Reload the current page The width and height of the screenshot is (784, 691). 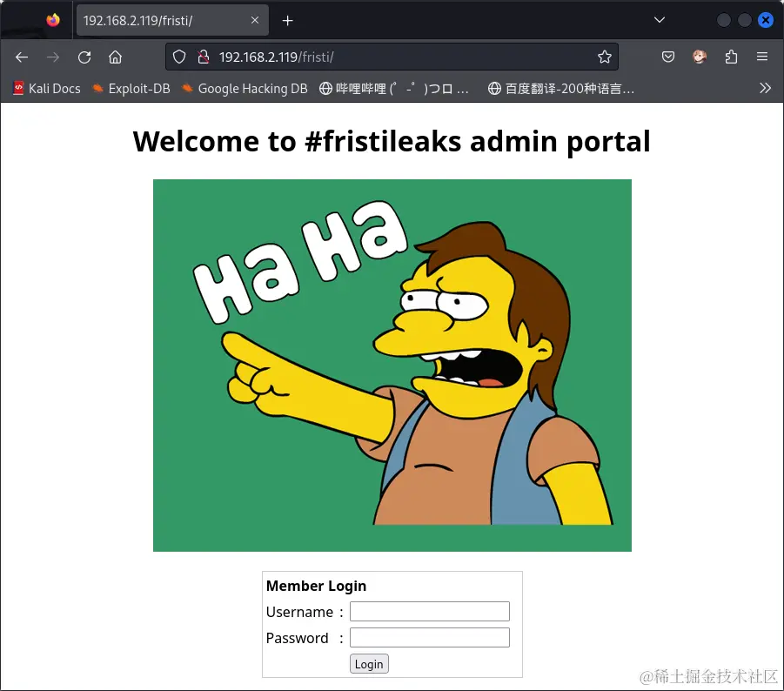pos(84,57)
